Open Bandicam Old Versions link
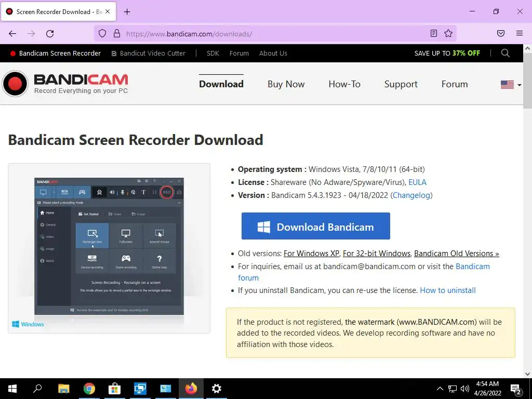The image size is (532, 399). [x=456, y=254]
